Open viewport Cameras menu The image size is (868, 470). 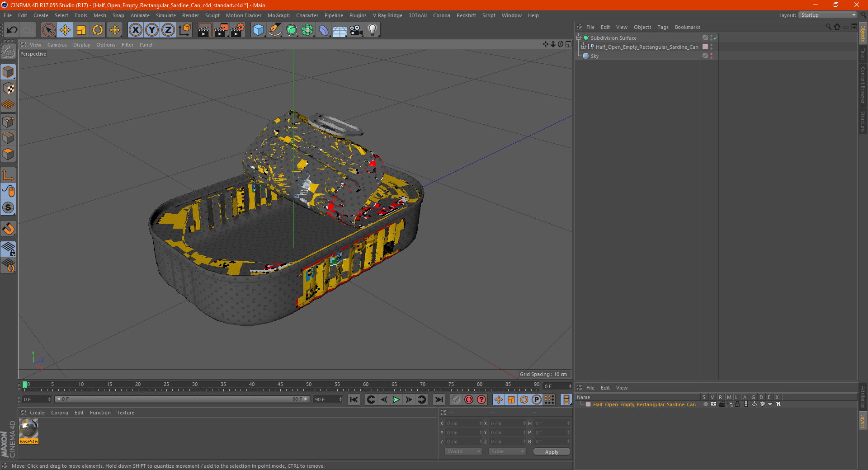pos(57,45)
